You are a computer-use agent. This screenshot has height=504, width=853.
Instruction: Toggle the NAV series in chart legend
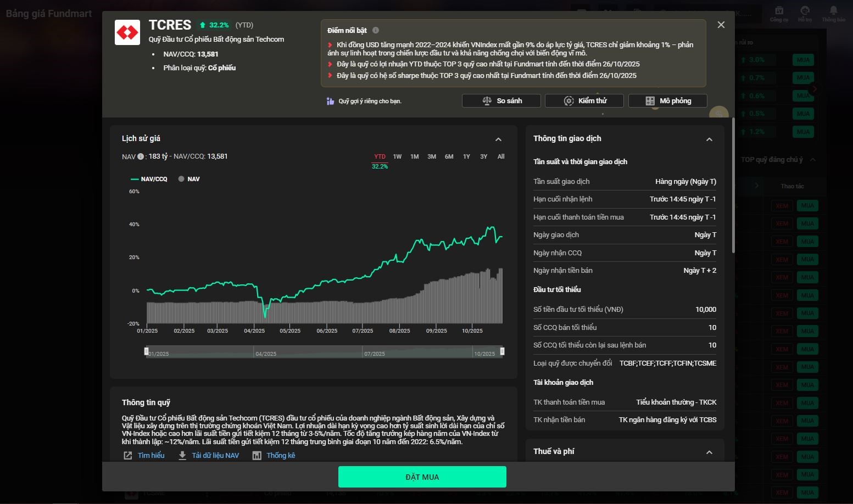click(x=188, y=179)
